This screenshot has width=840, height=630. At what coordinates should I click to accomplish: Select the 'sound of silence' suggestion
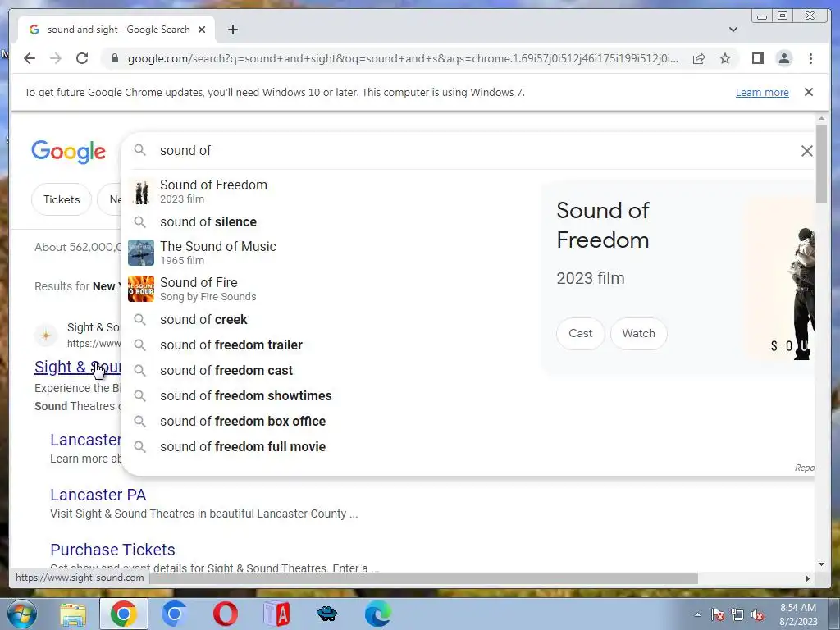[x=332, y=221]
